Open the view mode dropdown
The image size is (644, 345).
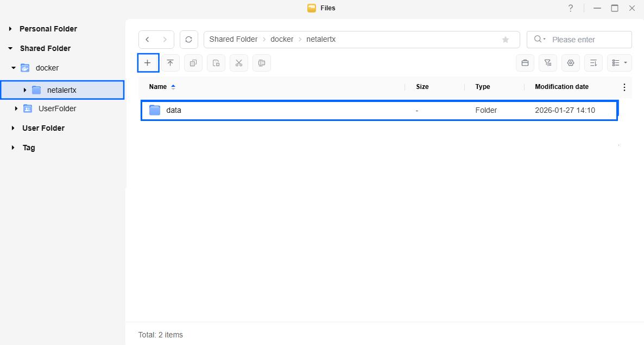(x=620, y=63)
